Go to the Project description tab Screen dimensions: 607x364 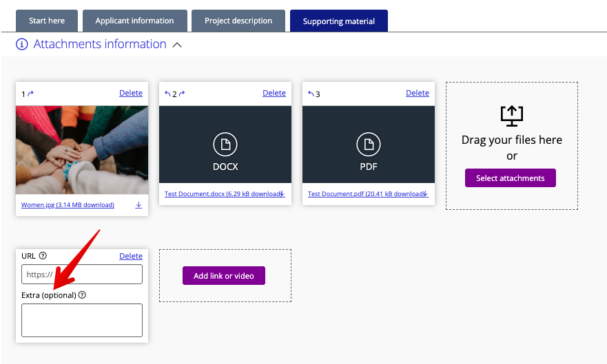pyautogui.click(x=238, y=21)
